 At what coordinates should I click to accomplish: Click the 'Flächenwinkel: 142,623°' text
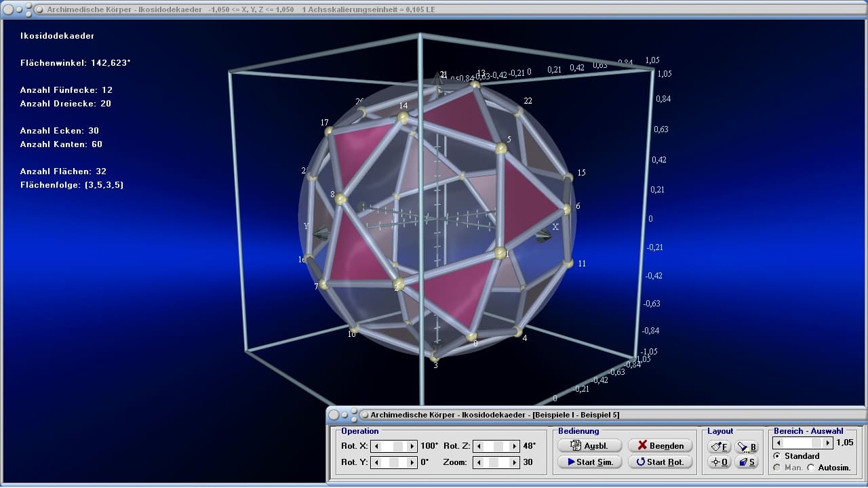coord(75,62)
